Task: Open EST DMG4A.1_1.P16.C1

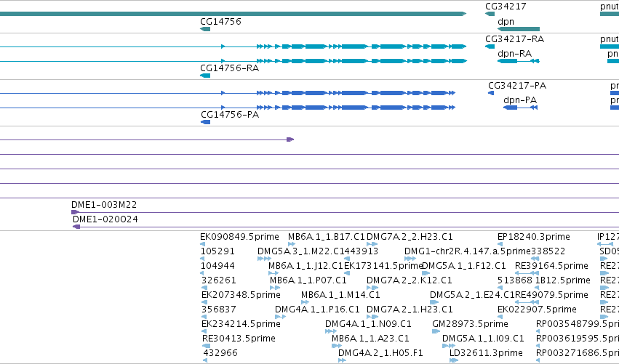Action: pyautogui.click(x=317, y=310)
